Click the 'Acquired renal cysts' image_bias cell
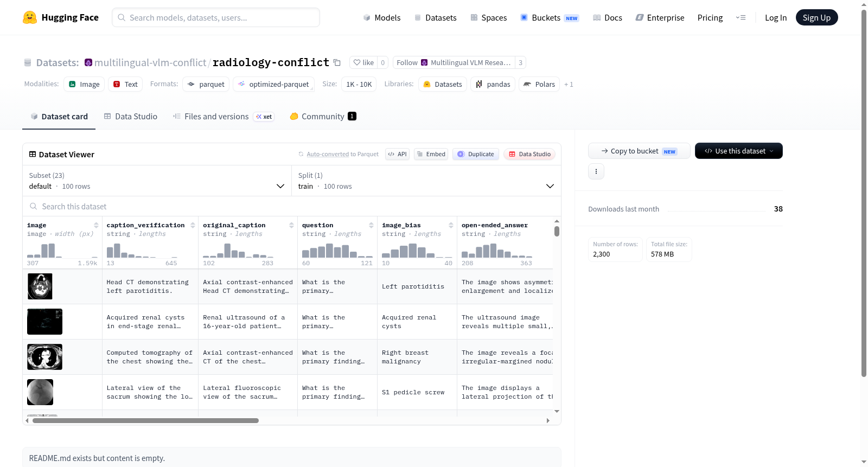 coord(417,322)
